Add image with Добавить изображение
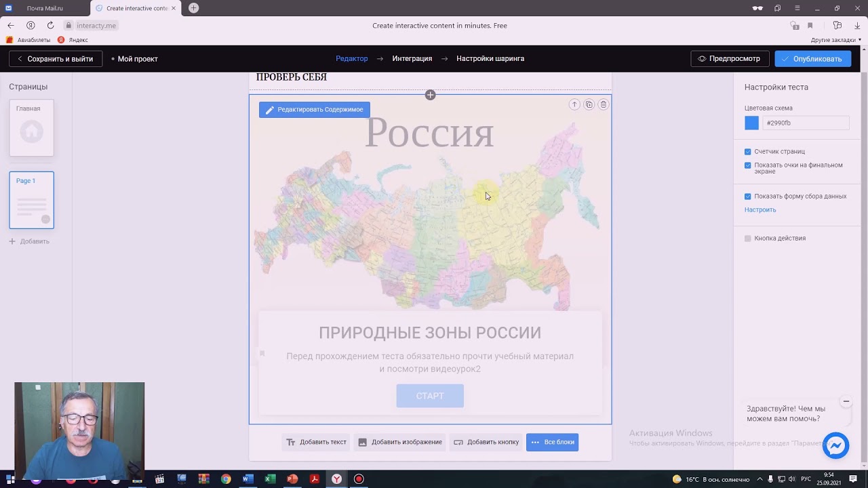 click(x=399, y=442)
